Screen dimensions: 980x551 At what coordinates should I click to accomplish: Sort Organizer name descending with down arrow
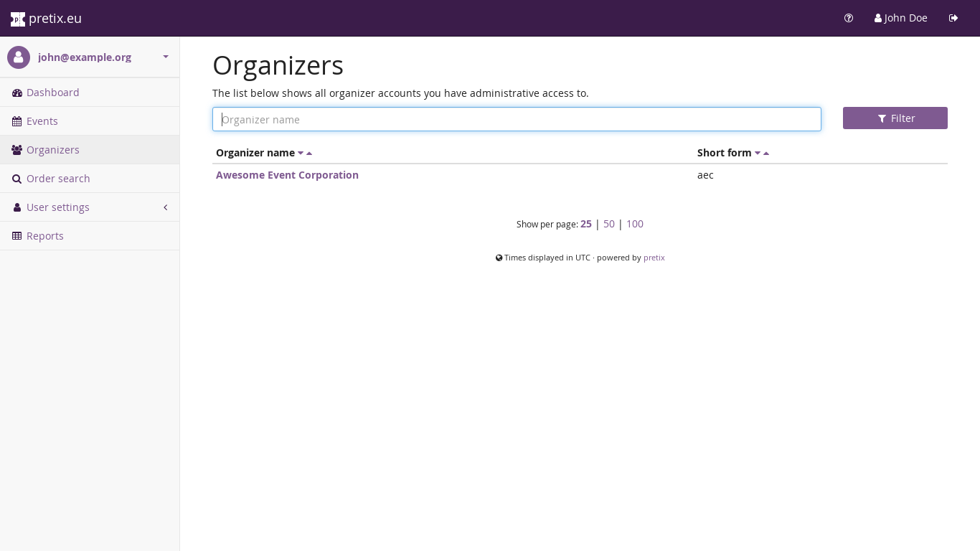pos(301,154)
